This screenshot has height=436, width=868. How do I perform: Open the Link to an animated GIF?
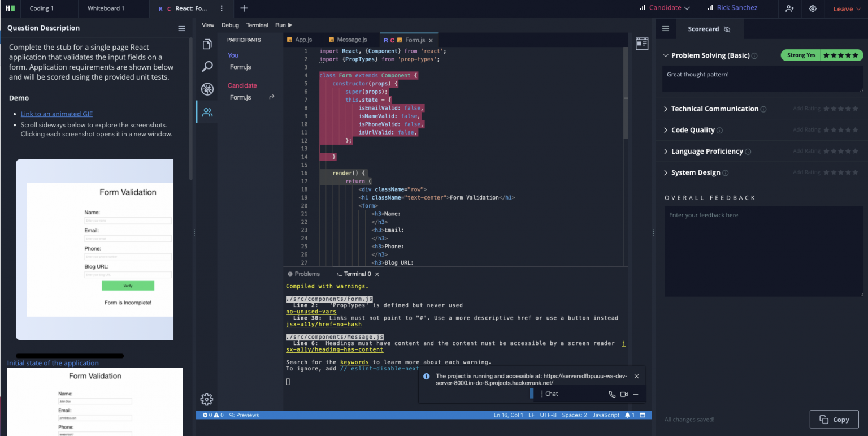point(57,114)
